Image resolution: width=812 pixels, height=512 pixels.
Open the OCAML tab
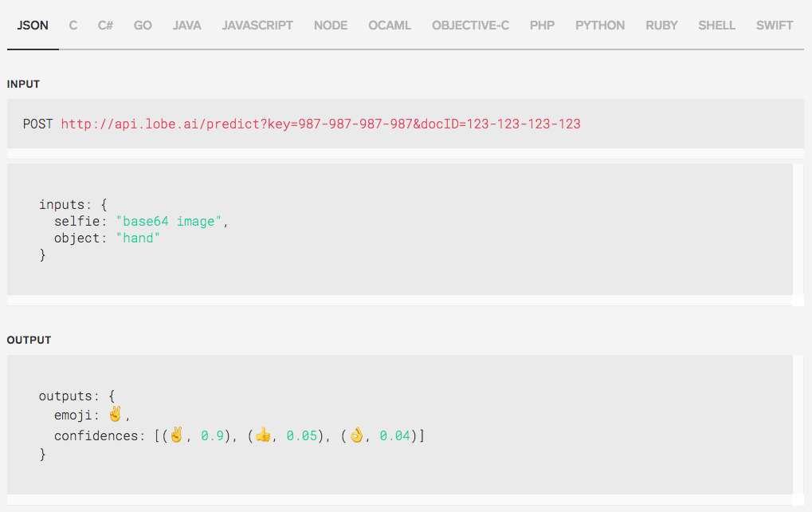coord(390,26)
